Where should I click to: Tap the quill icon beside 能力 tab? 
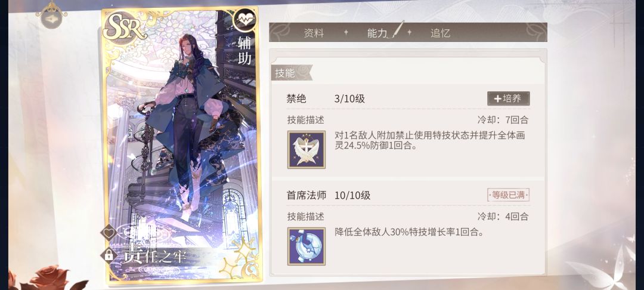point(397,29)
